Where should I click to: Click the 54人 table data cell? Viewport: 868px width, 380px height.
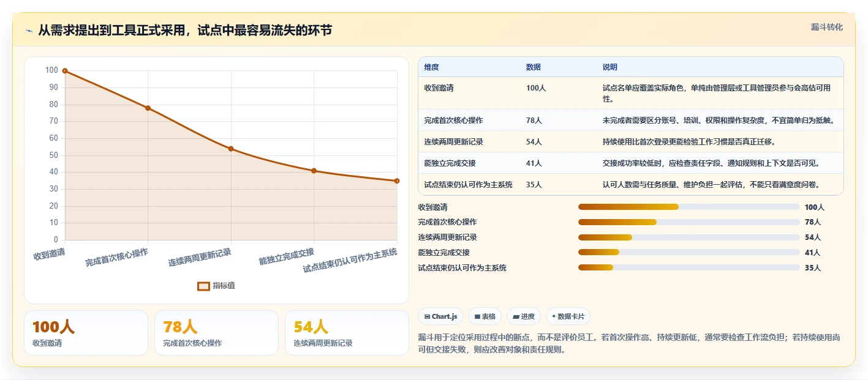point(534,142)
